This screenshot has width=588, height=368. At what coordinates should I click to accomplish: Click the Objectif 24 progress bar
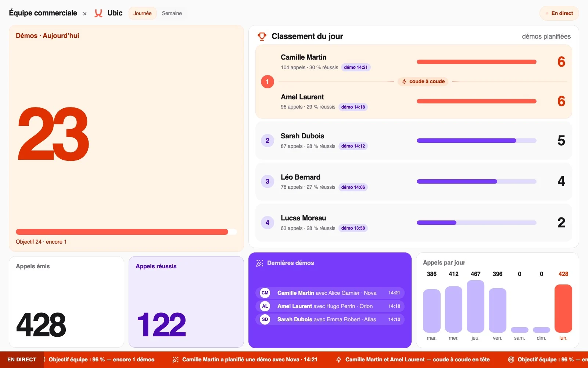tap(126, 232)
